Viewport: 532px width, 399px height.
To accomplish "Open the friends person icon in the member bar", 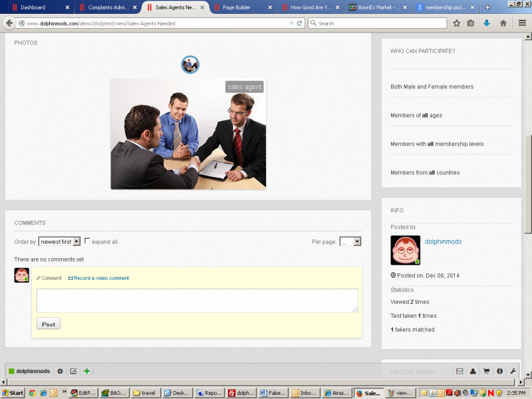I will point(473,371).
